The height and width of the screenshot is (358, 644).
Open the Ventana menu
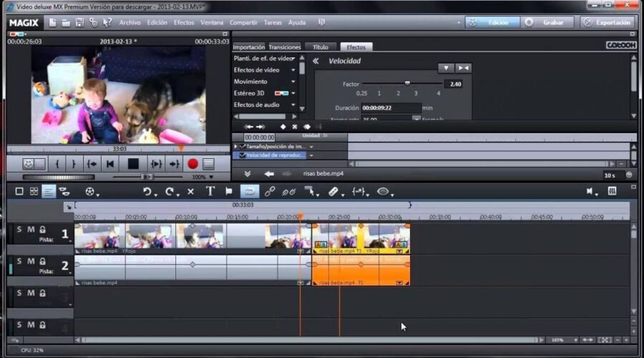pyautogui.click(x=212, y=23)
